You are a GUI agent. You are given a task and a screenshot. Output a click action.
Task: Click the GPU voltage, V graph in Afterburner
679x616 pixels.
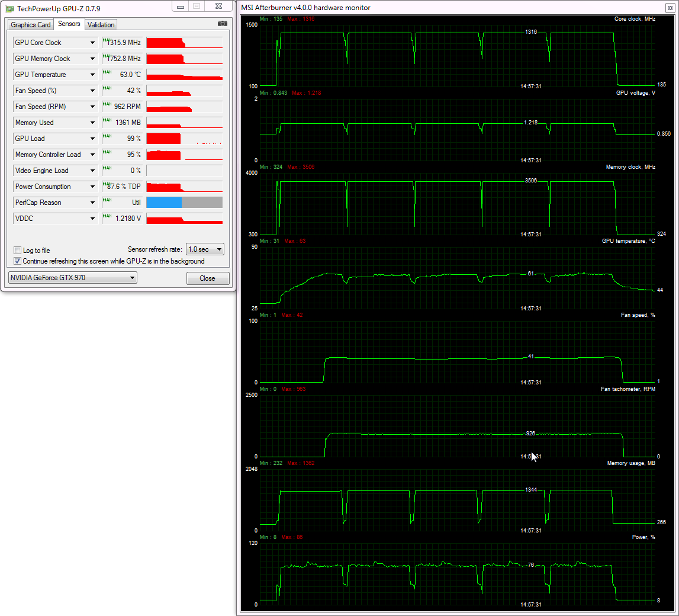tap(457, 130)
